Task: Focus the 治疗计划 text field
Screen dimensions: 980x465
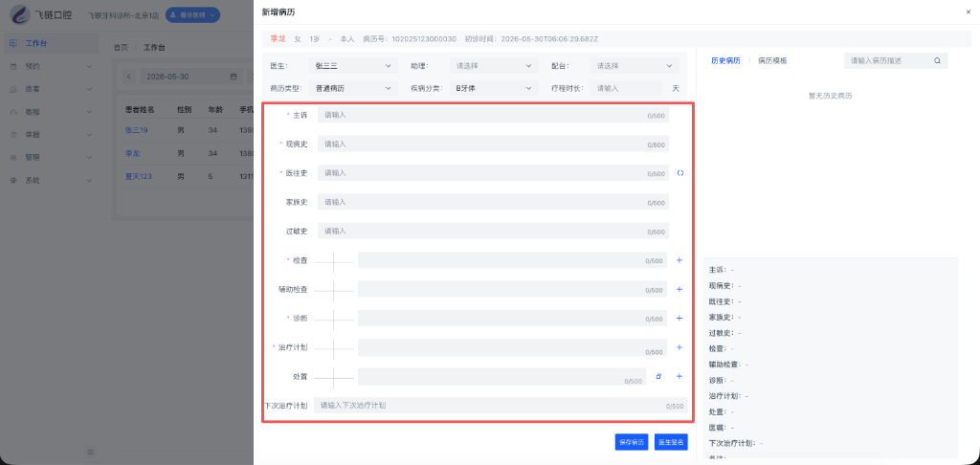Action: [x=513, y=347]
